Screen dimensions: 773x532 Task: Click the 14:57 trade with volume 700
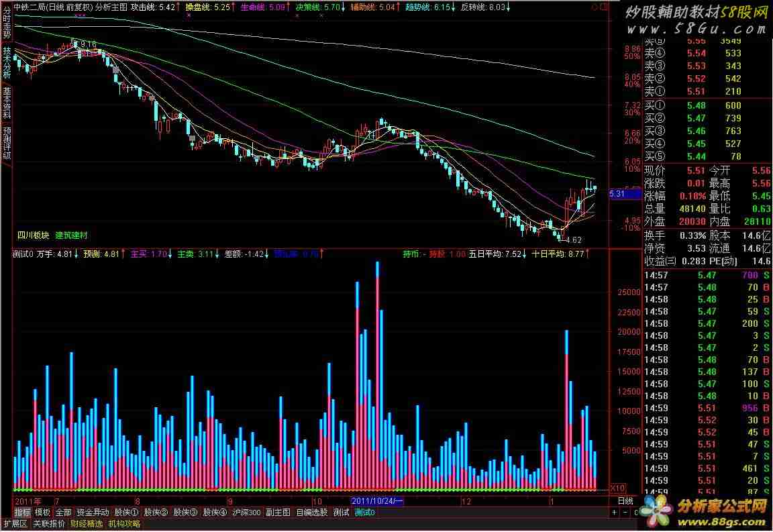[x=707, y=275]
